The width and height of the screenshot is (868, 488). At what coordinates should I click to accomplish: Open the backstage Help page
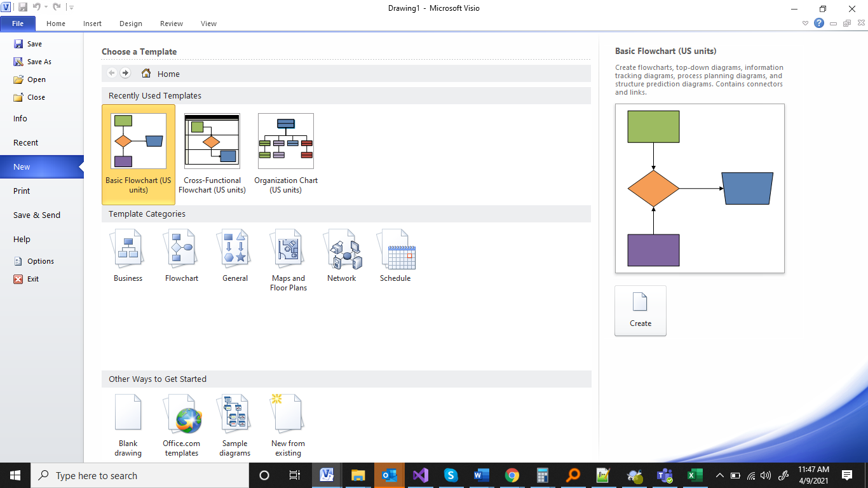[41, 240]
